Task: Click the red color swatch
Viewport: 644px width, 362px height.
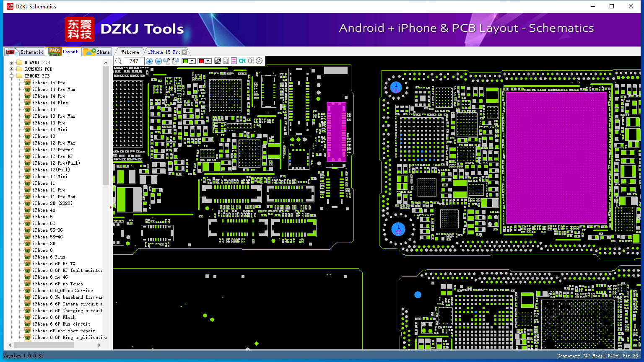Action: 201,61
